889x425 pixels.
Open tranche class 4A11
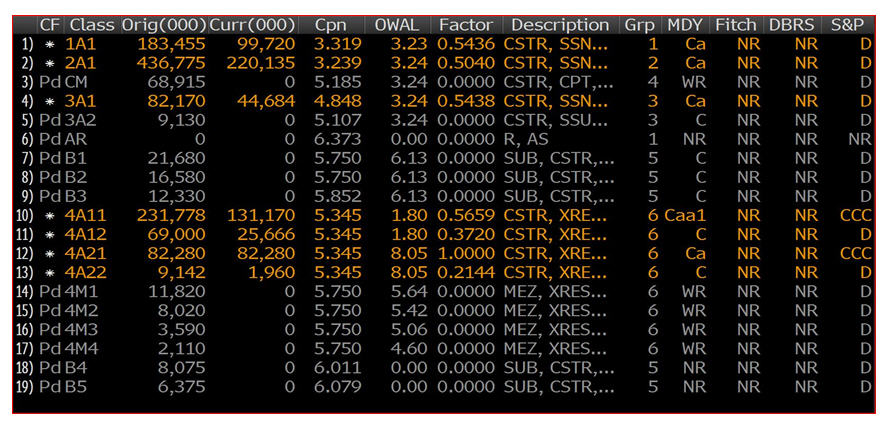point(87,216)
